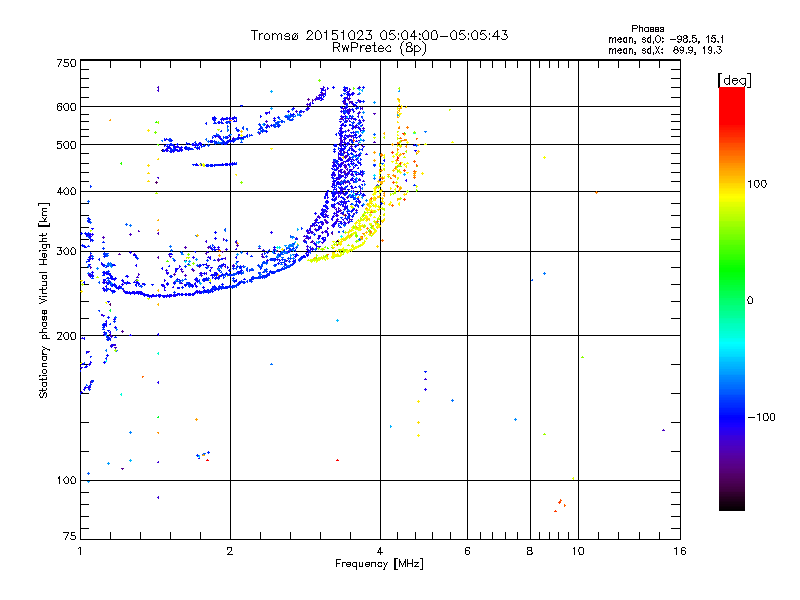Click the x-axis tick label '8'
Screen dimensions: 800x600
click(x=530, y=551)
